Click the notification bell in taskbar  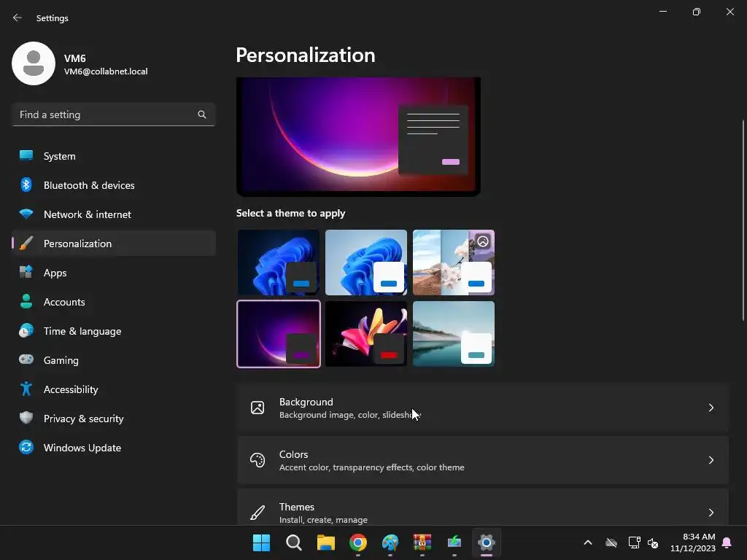click(x=727, y=542)
